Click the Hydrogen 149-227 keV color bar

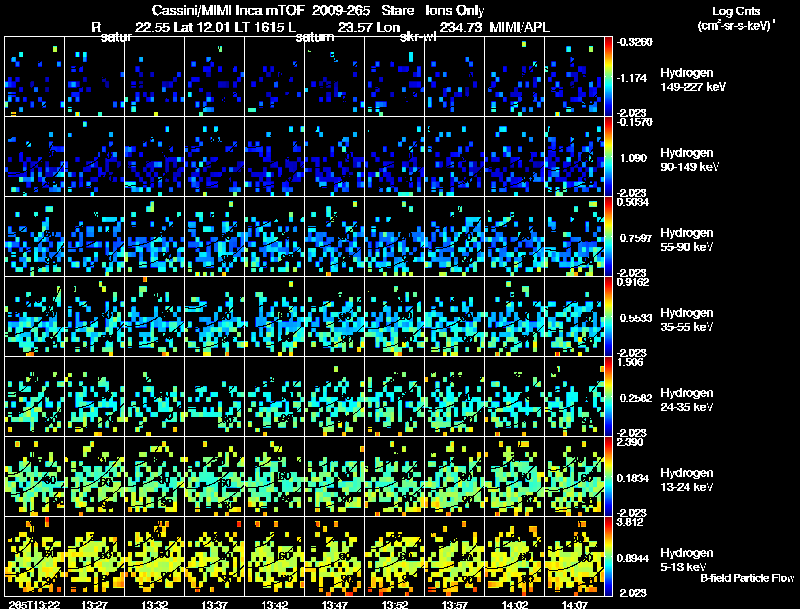click(x=608, y=77)
